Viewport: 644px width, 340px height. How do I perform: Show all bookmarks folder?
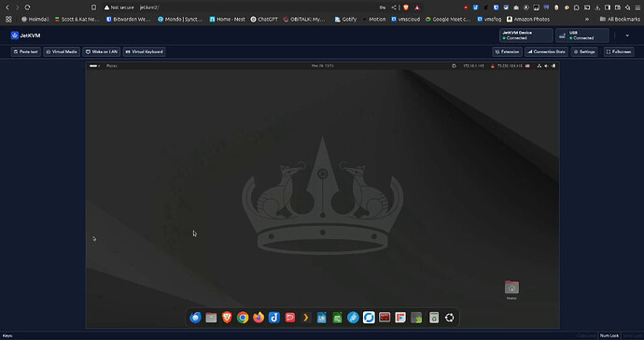tap(620, 19)
